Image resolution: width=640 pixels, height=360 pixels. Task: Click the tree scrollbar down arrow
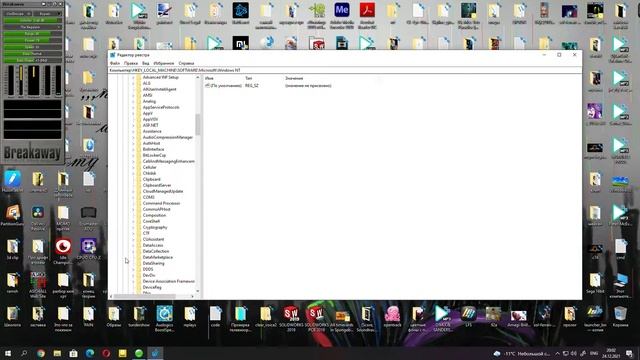198,291
